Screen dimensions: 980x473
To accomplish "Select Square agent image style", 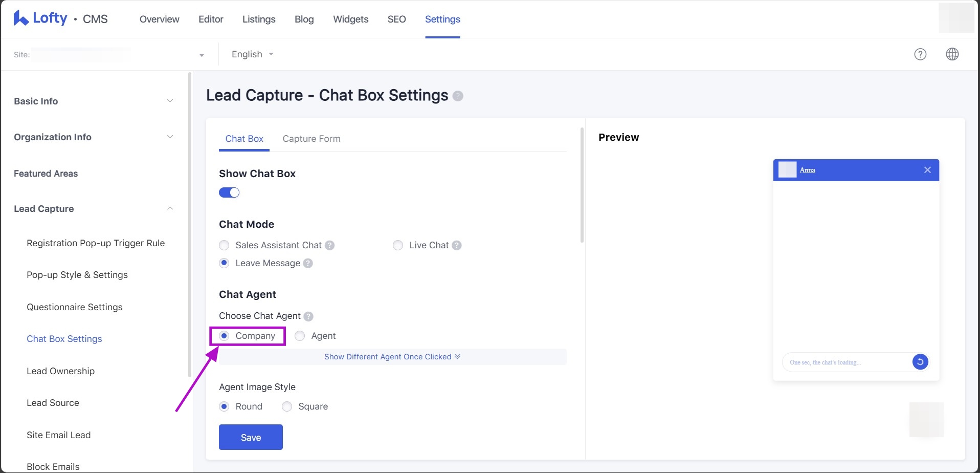I will tap(287, 406).
